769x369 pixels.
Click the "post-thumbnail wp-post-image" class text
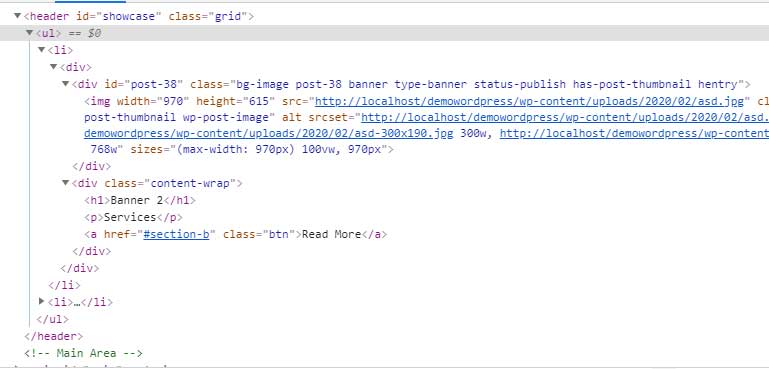pos(177,117)
